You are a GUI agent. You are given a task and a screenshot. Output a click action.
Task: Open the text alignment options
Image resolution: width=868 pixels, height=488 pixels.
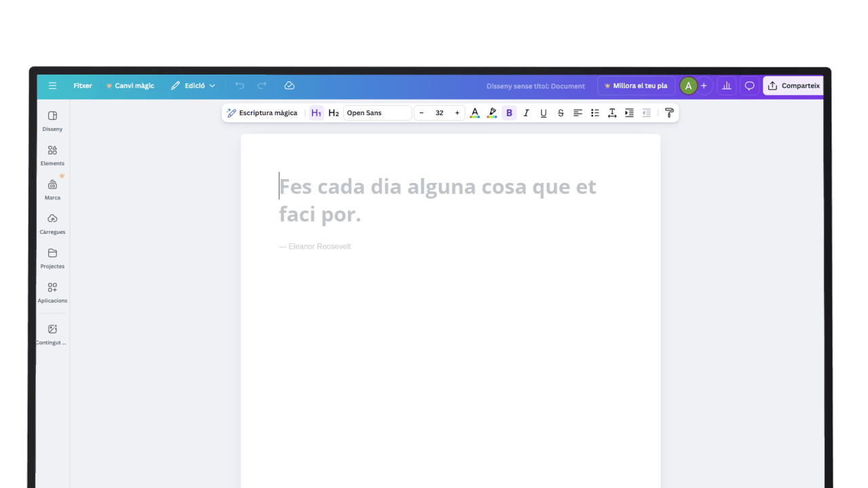tap(578, 113)
